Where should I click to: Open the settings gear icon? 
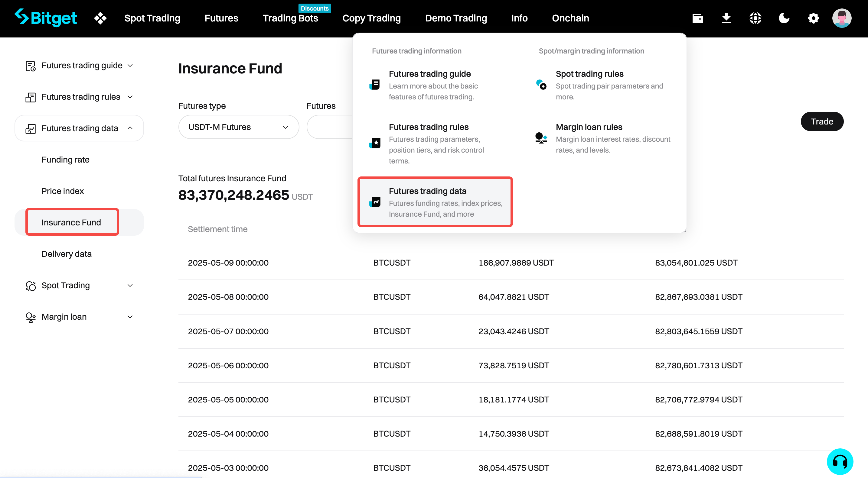[813, 18]
